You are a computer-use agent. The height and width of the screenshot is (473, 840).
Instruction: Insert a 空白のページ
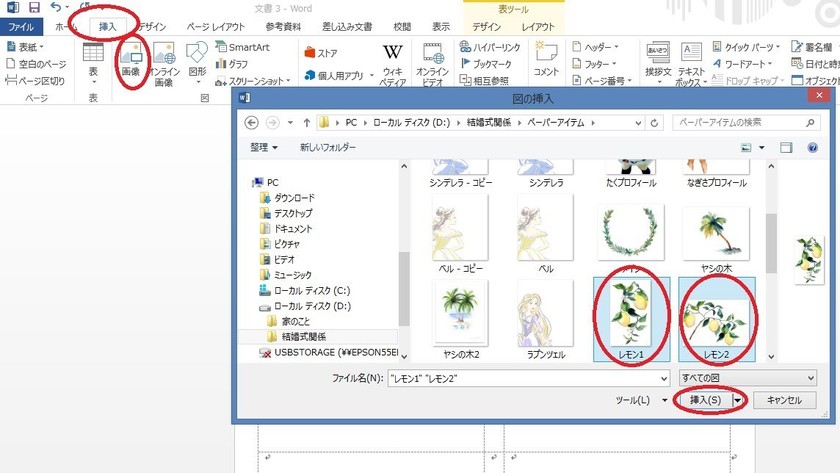[36, 64]
